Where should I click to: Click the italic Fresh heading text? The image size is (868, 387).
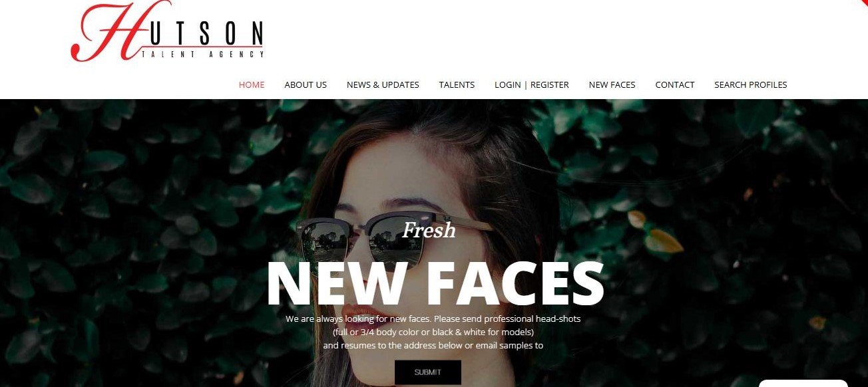click(429, 231)
